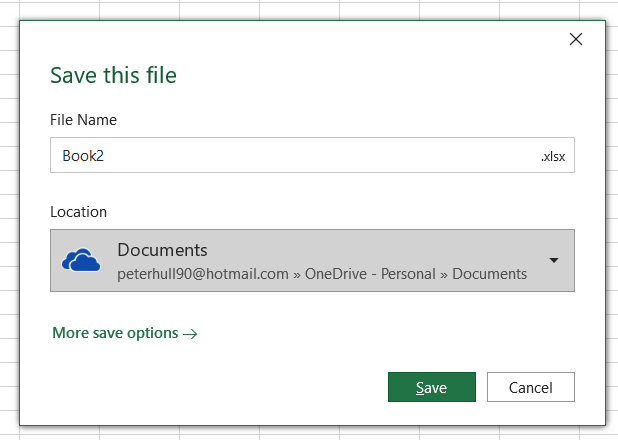The width and height of the screenshot is (618, 440).
Task: Click the green Save button
Action: [432, 387]
